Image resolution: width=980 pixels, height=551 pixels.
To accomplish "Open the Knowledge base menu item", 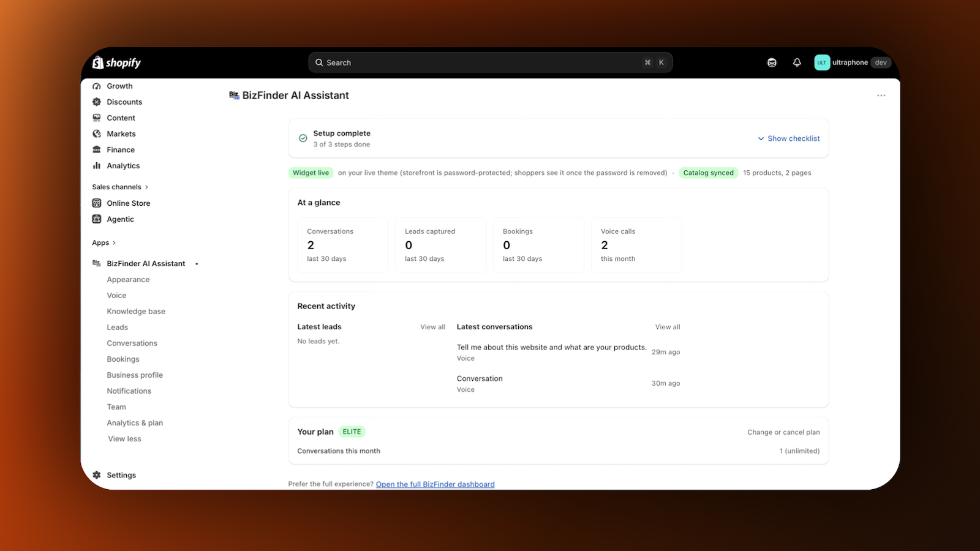I will point(136,312).
